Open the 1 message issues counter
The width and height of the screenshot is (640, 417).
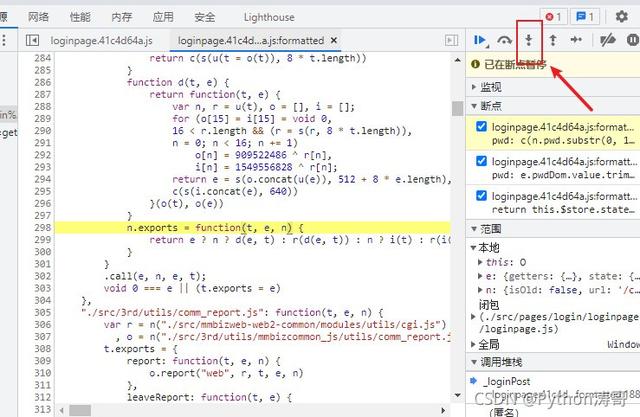click(584, 17)
